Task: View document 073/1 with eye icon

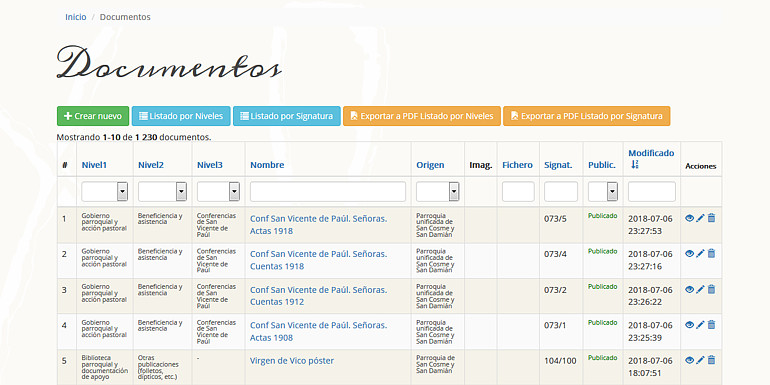Action: (689, 325)
